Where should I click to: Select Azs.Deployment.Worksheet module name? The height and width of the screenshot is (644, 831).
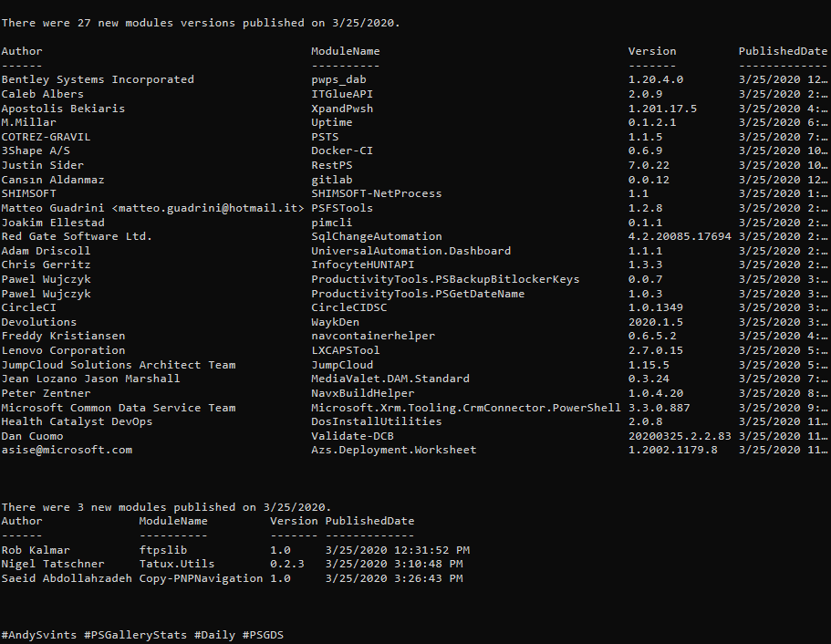[x=394, y=450]
